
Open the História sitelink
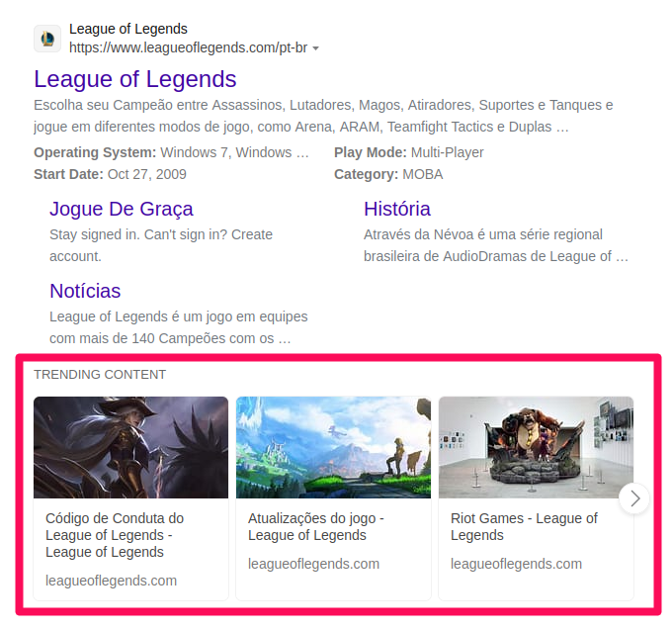[x=397, y=209]
